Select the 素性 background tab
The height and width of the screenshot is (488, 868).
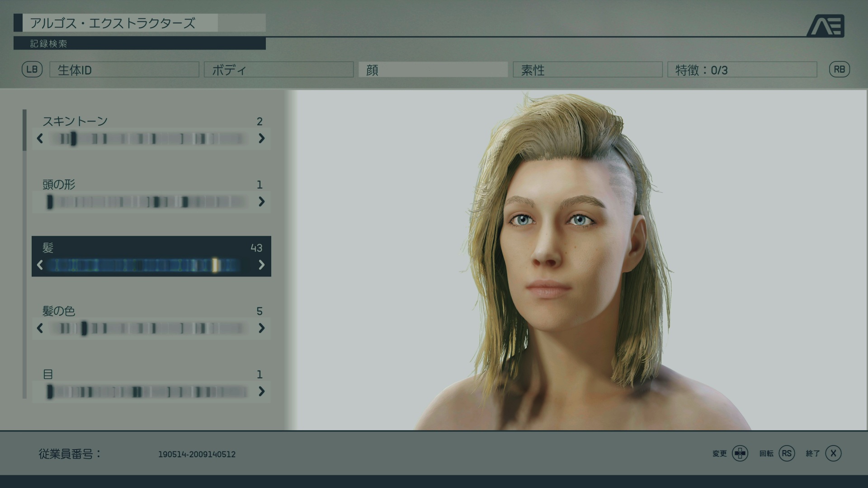[x=587, y=70]
